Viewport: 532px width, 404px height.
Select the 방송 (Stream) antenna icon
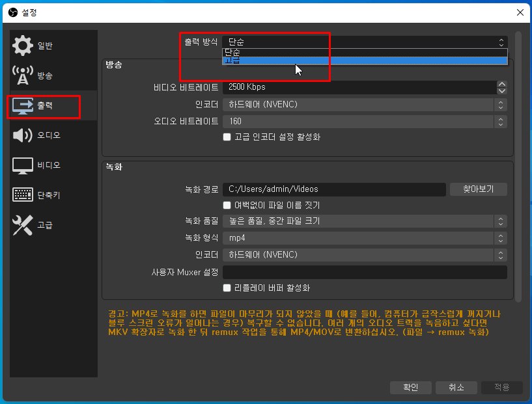pyautogui.click(x=22, y=75)
